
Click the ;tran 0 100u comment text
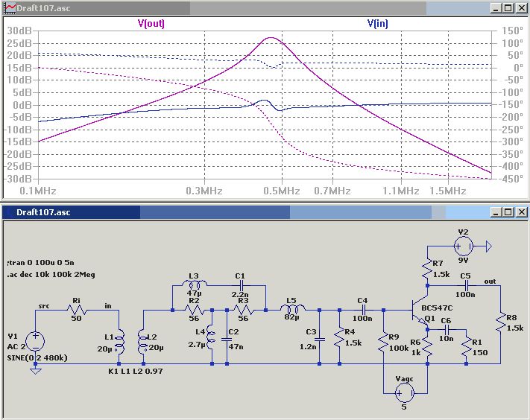point(40,262)
